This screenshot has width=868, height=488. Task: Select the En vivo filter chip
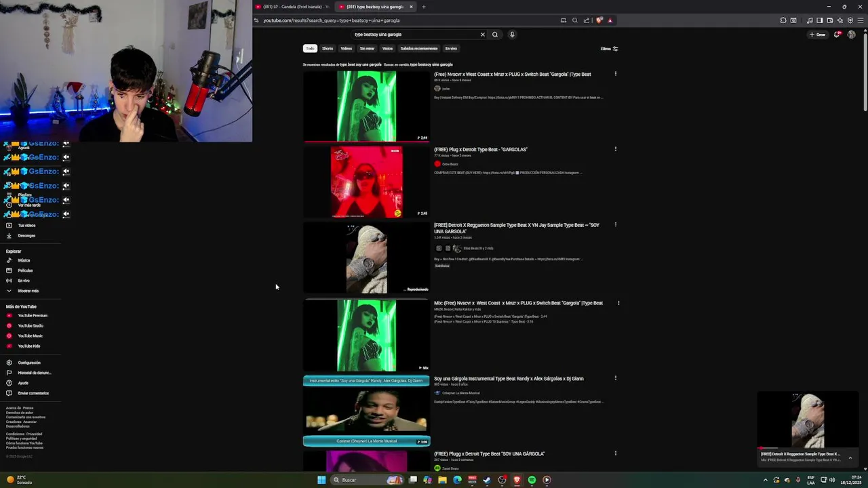click(x=451, y=49)
